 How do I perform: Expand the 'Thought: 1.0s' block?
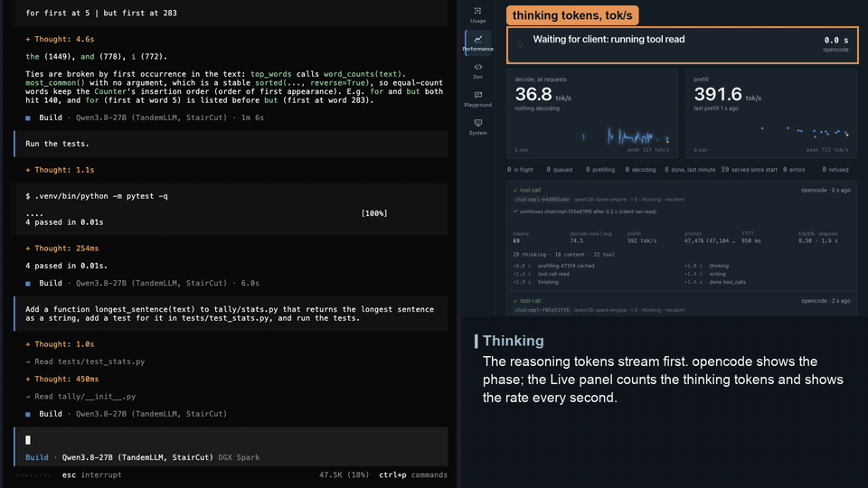pos(60,344)
